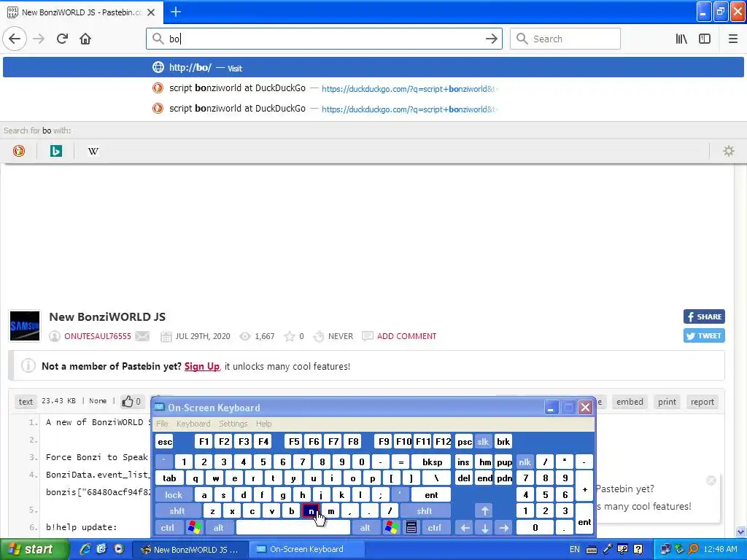
Task: Toggle the left alt key
Action: pos(219,528)
